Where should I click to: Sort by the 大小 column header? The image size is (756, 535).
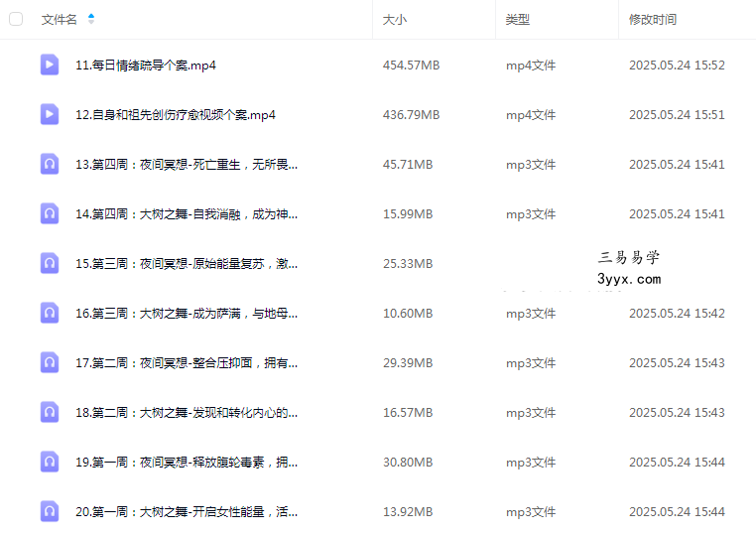(395, 19)
